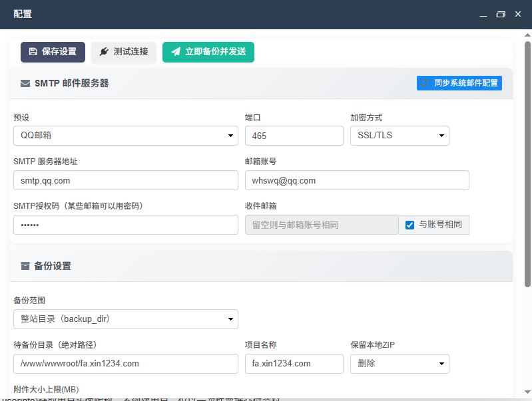Close the 配置 window
This screenshot has width=532, height=401.
(518, 14)
